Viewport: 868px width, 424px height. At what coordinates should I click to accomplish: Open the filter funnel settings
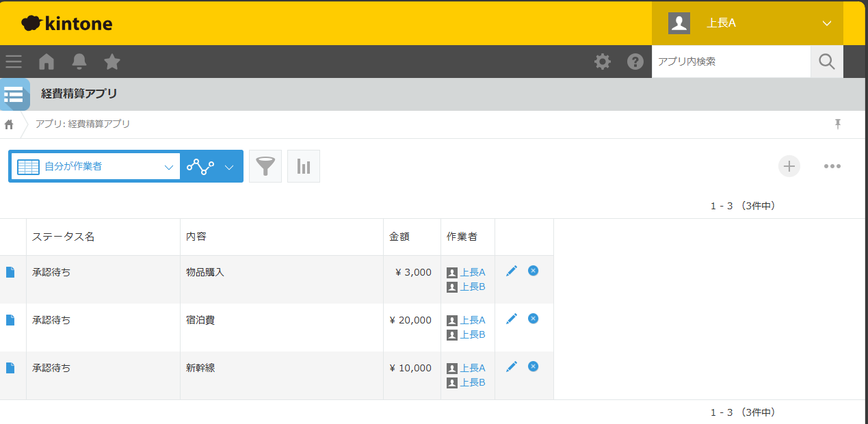(x=265, y=166)
